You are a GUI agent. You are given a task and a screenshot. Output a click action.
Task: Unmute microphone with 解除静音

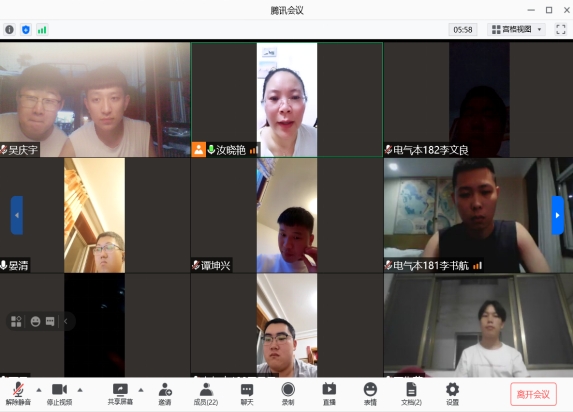[18, 394]
